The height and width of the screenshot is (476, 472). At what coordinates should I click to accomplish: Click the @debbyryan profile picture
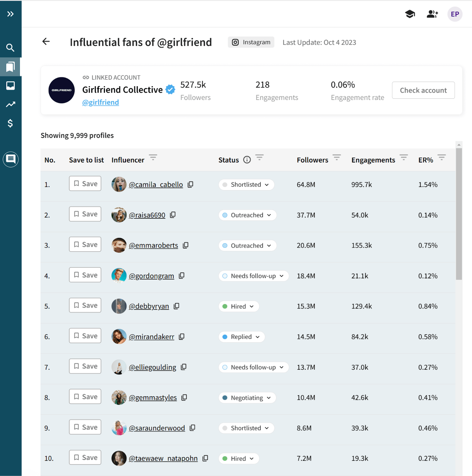119,306
